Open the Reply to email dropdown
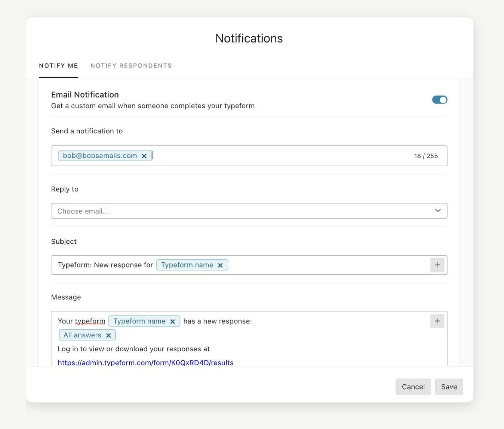 click(249, 211)
